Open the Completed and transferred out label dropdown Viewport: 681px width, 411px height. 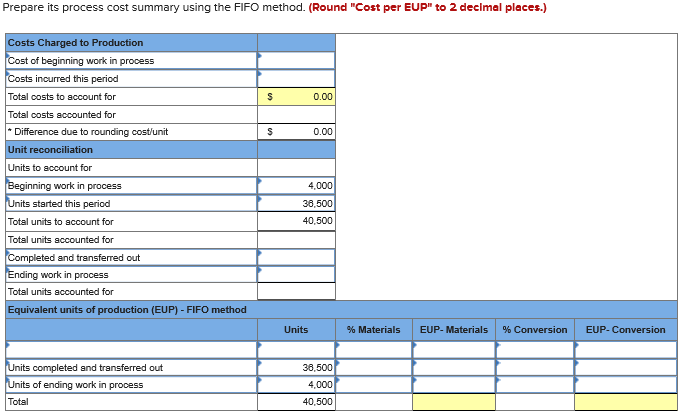(x=132, y=258)
